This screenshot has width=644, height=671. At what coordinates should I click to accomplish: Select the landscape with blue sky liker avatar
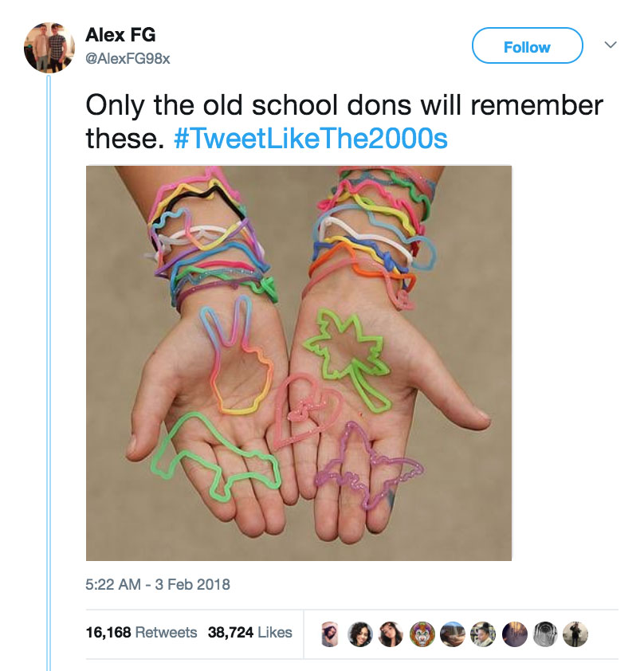[453, 634]
